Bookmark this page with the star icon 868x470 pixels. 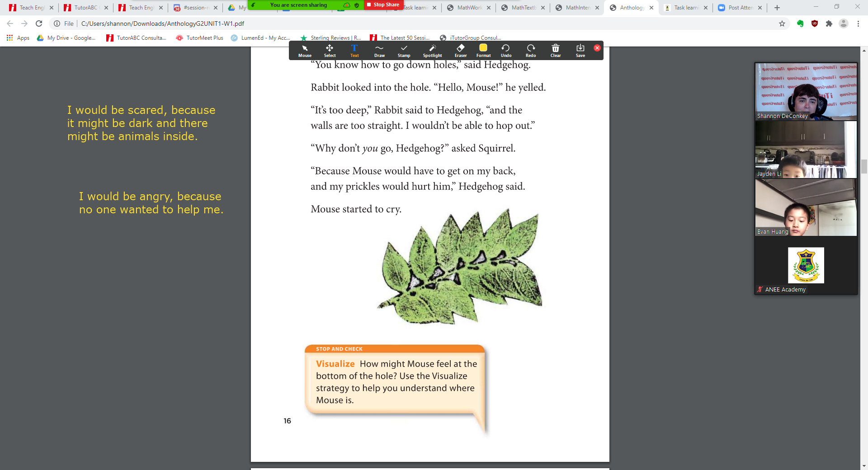782,23
